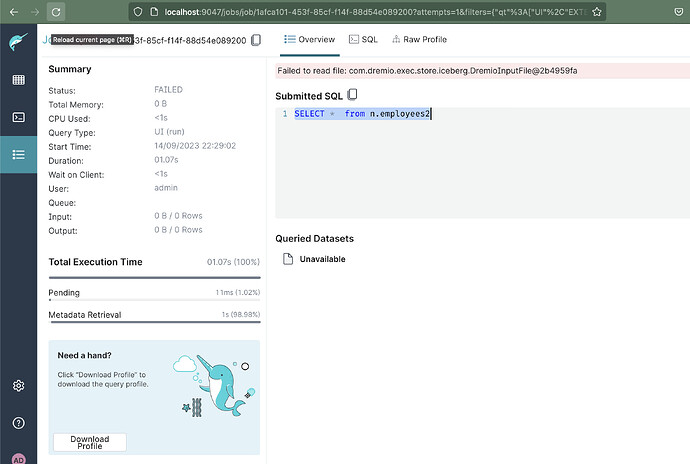Screen dimensions: 690x464
Task: Click the failed to read file error message
Action: pyautogui.click(x=427, y=71)
